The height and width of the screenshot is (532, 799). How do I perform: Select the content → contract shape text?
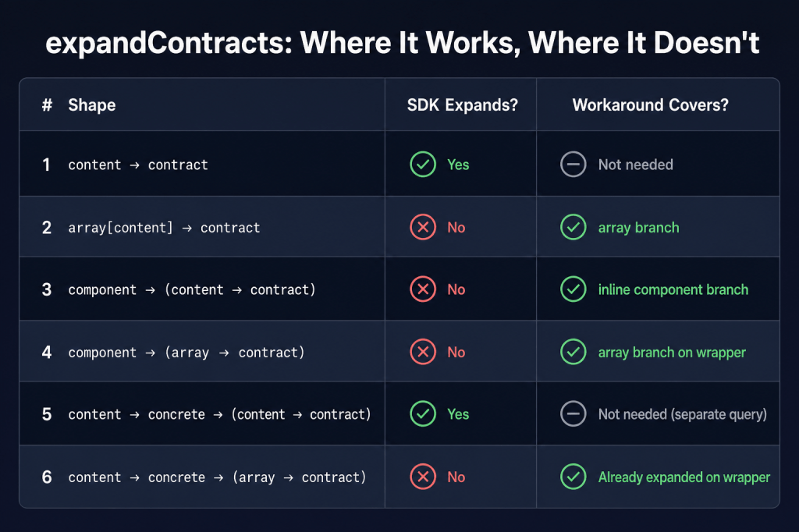click(138, 165)
